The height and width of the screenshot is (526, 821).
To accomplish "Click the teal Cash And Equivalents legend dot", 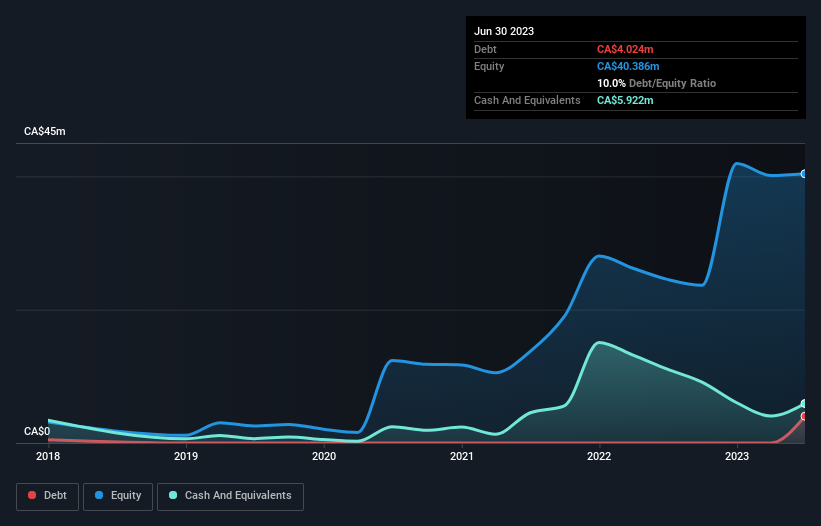I will click(x=173, y=495).
